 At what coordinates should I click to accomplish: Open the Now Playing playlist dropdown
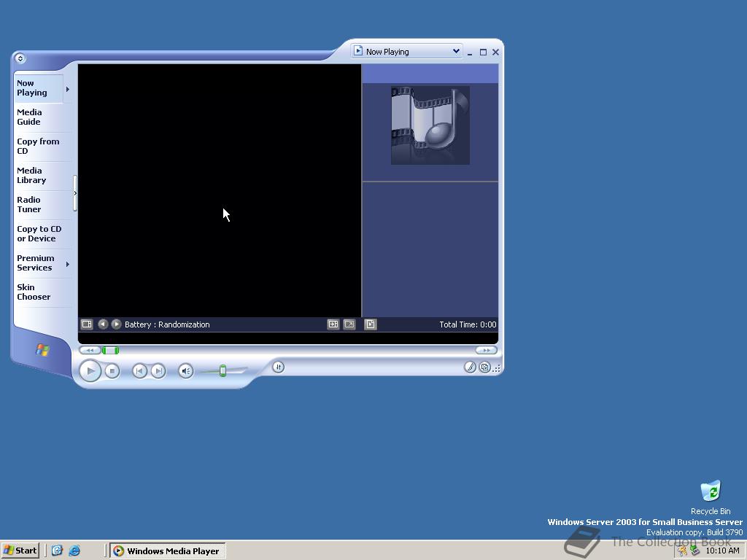point(407,52)
